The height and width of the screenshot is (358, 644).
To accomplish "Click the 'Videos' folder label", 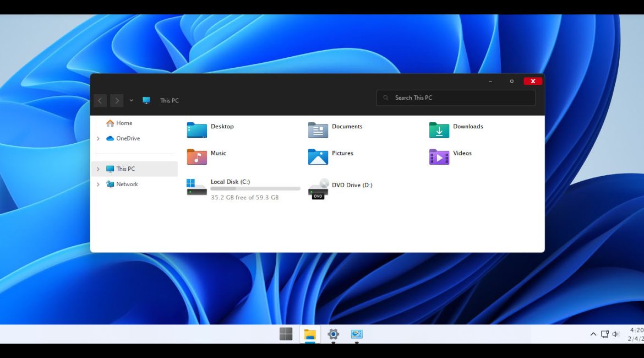I will [x=462, y=153].
